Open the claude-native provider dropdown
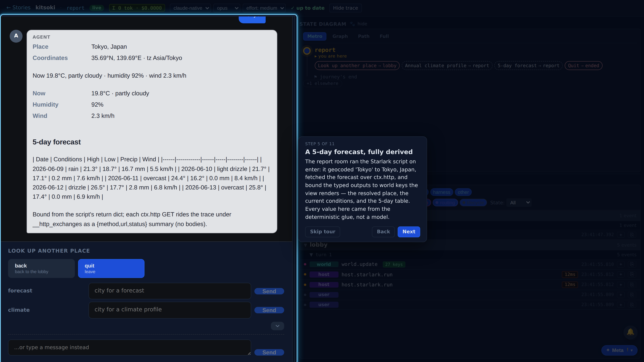Screen dimensions: 644x362 coord(191,8)
